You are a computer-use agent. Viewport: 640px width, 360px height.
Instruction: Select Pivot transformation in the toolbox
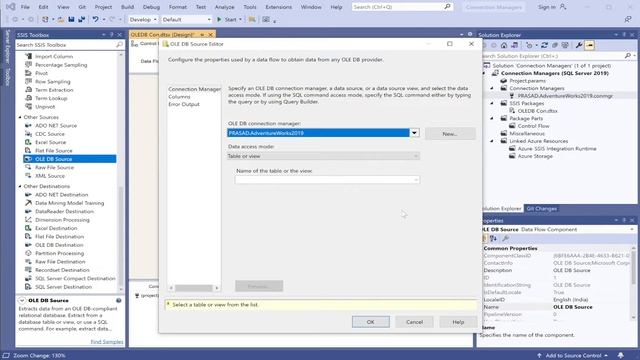point(41,73)
